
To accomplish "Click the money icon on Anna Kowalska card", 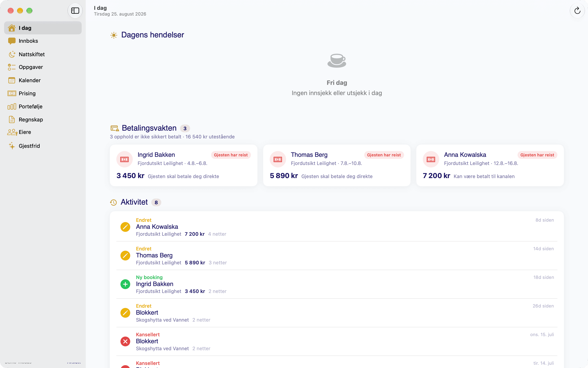I will (x=431, y=159).
